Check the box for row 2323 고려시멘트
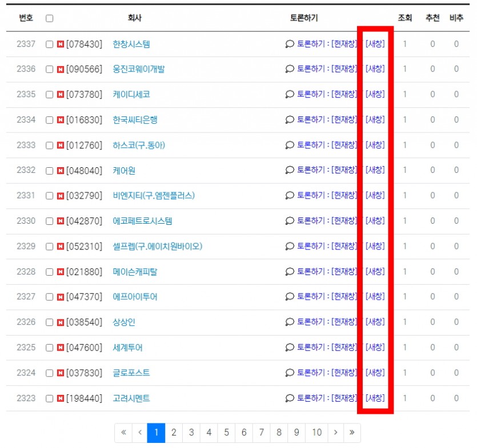Viewport: 477px width, 448px height. (x=49, y=398)
